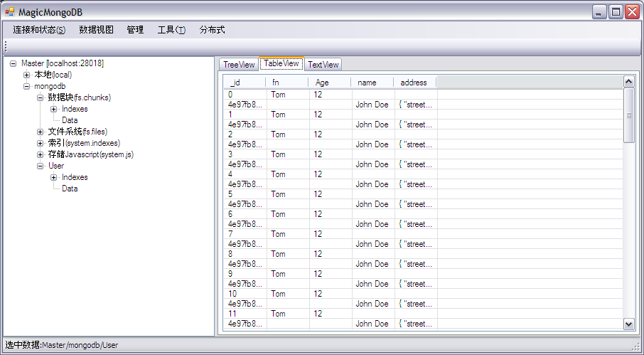
Task: Click Age 12 in row with _id 6
Action: [318, 214]
